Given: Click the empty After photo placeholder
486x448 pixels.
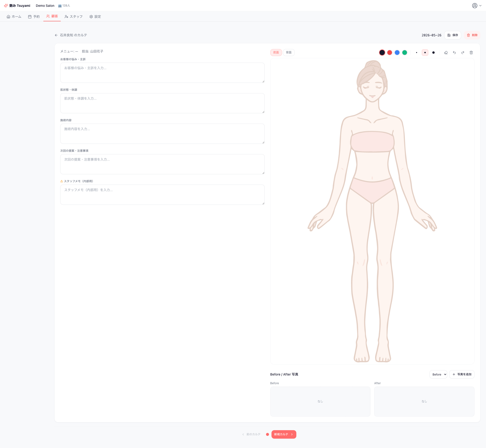Looking at the screenshot, I should (x=424, y=402).
